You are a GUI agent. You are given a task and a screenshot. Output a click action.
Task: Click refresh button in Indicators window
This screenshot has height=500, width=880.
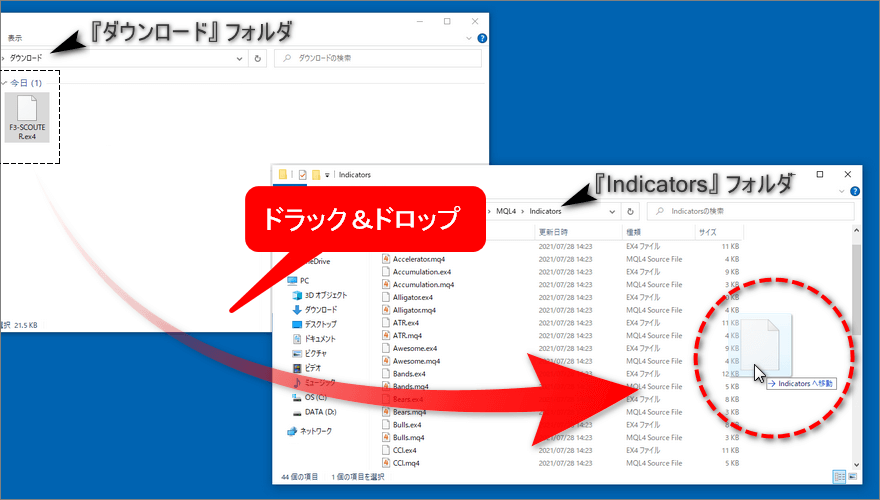tap(630, 212)
